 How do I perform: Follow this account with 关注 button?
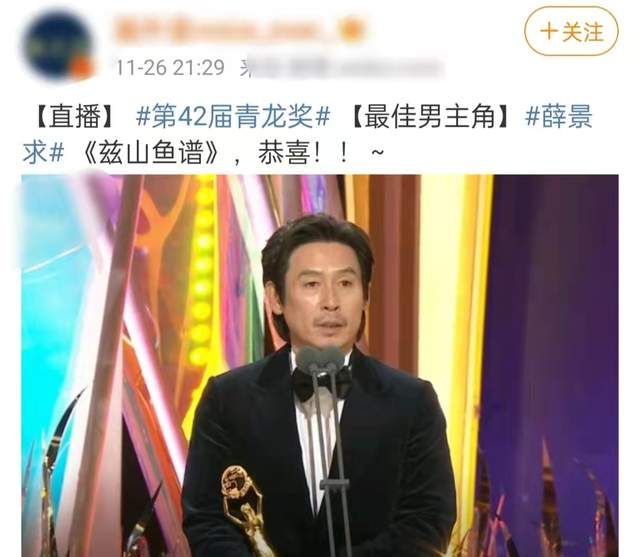pyautogui.click(x=571, y=31)
